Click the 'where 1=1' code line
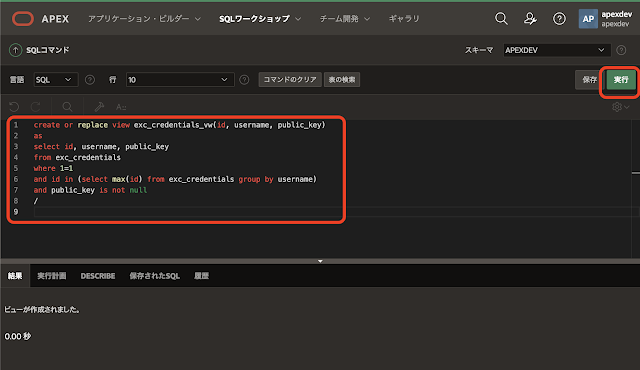The width and height of the screenshot is (640, 370). point(53,168)
